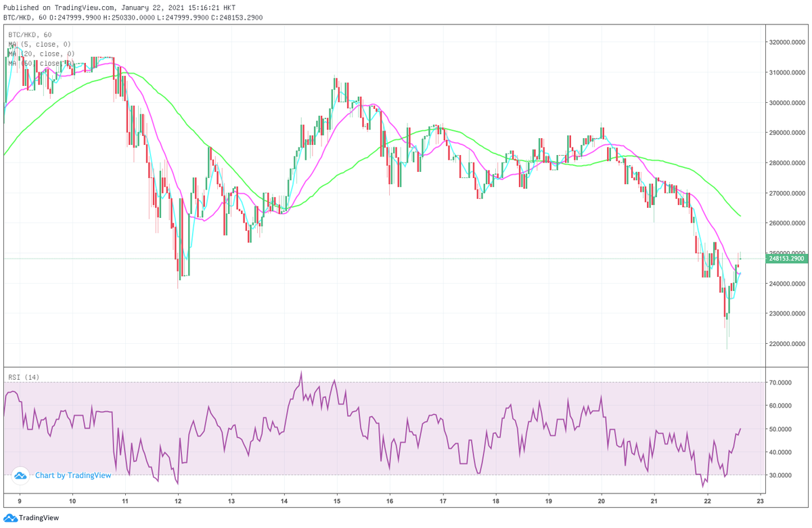The height and width of the screenshot is (528, 812).
Task: Select the 'MA (60, close, 0)' legend
Action: click(x=41, y=63)
